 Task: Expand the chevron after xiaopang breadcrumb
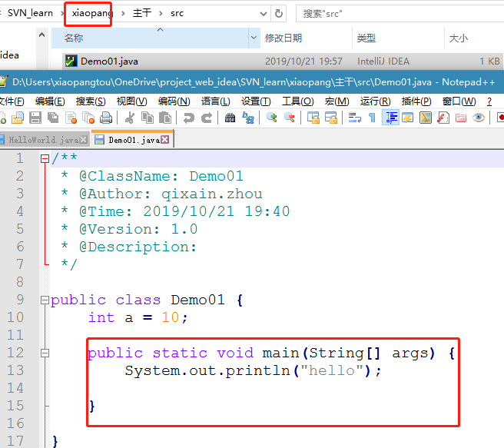[x=123, y=14]
